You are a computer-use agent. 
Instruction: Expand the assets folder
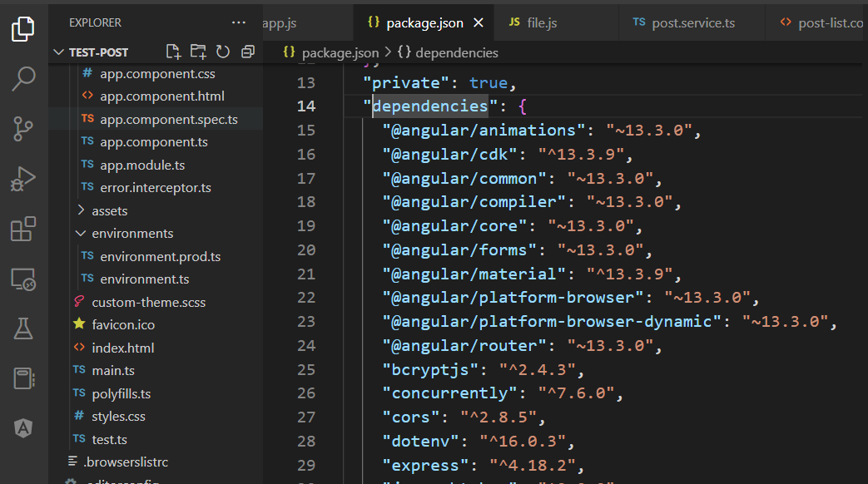click(110, 210)
